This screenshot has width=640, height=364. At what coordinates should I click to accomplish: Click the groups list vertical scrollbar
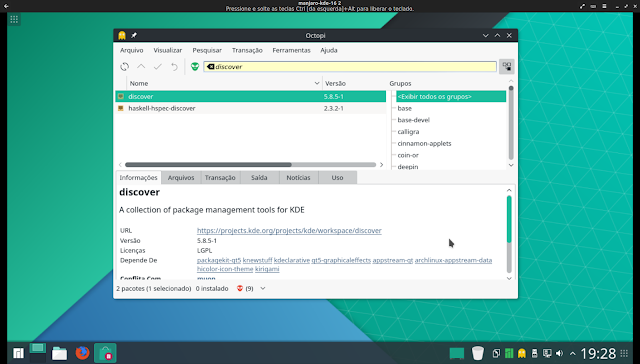(511, 122)
